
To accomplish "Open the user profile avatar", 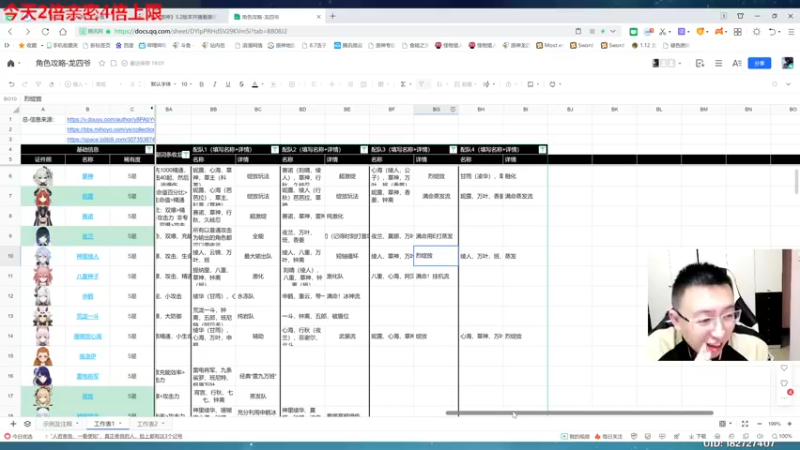I will pos(787,63).
